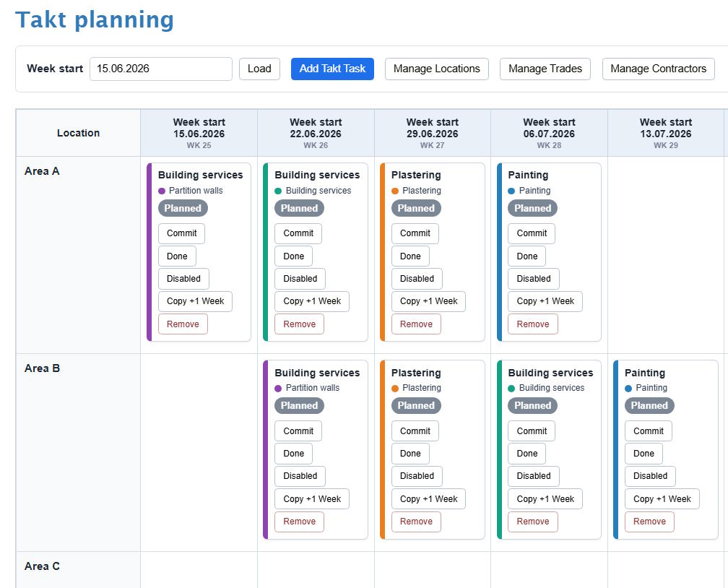This screenshot has width=728, height=588.
Task: Commit Area B WK 26 Building services task
Action: click(298, 431)
